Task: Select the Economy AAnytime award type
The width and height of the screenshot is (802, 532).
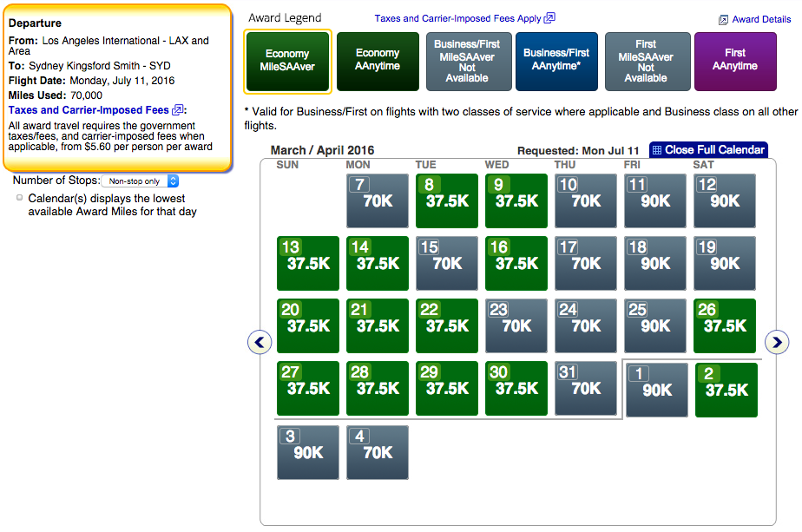Action: pos(378,61)
